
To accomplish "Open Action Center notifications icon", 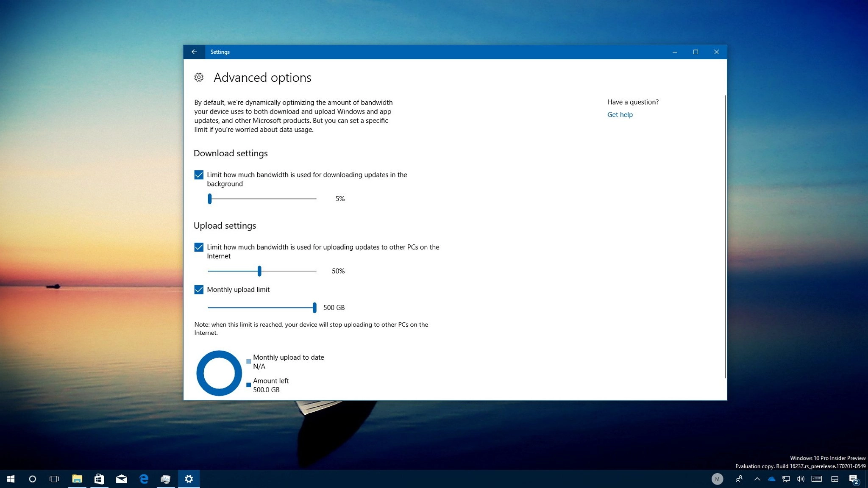I will pyautogui.click(x=854, y=479).
